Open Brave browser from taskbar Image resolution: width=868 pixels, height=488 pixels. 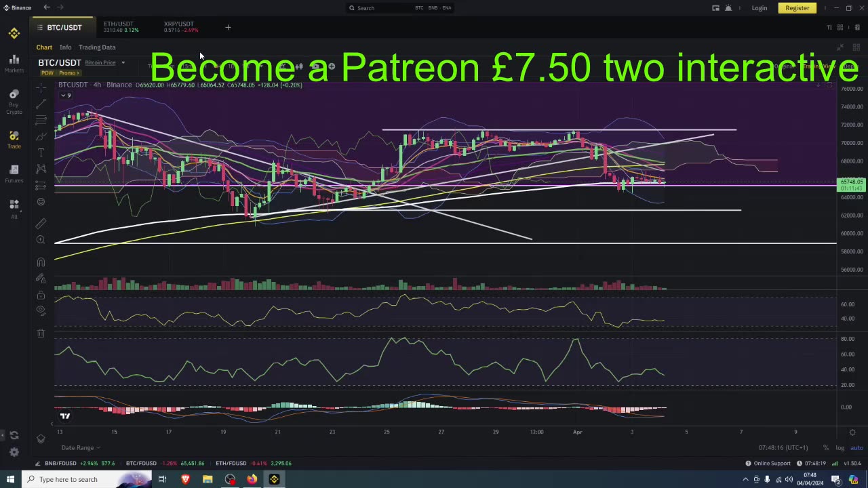point(185,479)
